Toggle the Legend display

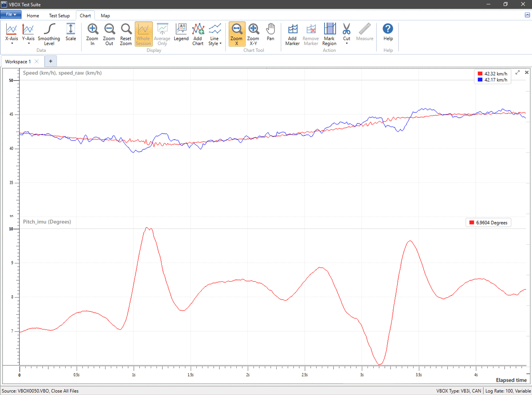181,30
